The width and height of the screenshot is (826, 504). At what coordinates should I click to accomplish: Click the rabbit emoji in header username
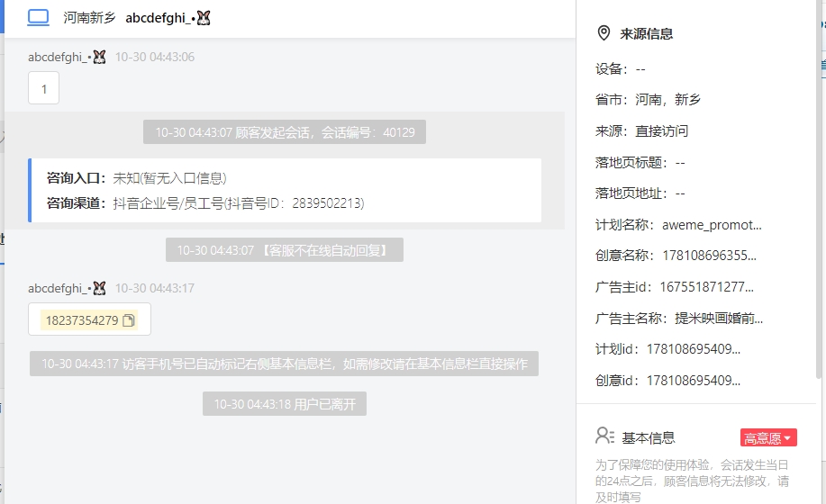point(204,18)
